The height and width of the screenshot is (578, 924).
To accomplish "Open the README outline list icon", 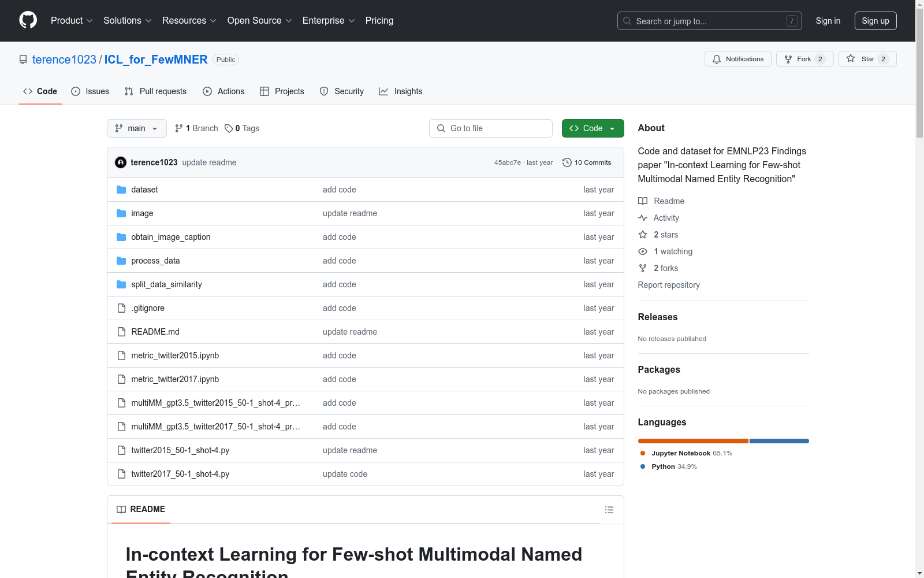I will (609, 510).
